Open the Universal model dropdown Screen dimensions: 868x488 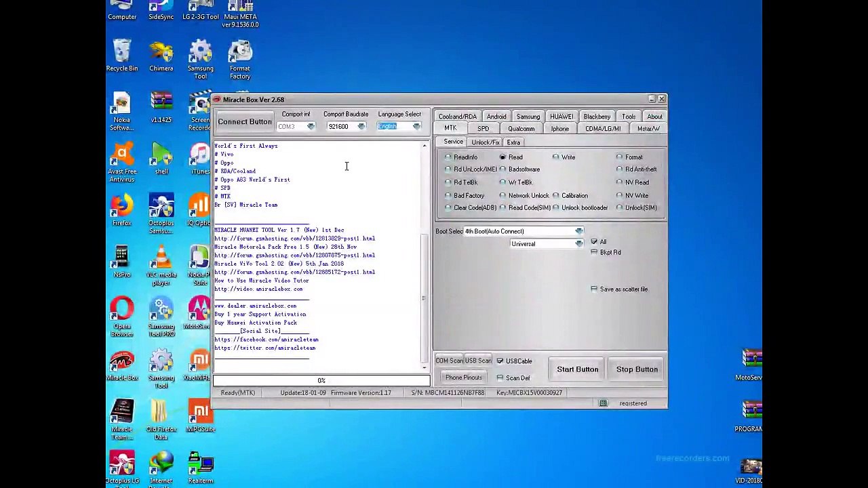(579, 244)
